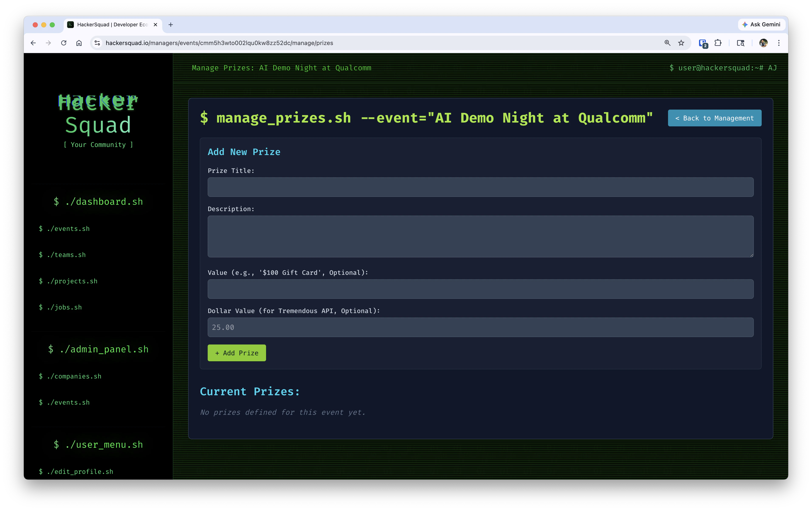Focus the Prize Title input field
This screenshot has height=511, width=812.
pyautogui.click(x=480, y=187)
